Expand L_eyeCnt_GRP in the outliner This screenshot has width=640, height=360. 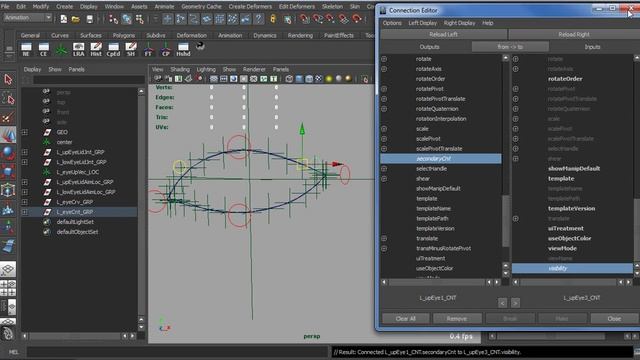click(24, 212)
